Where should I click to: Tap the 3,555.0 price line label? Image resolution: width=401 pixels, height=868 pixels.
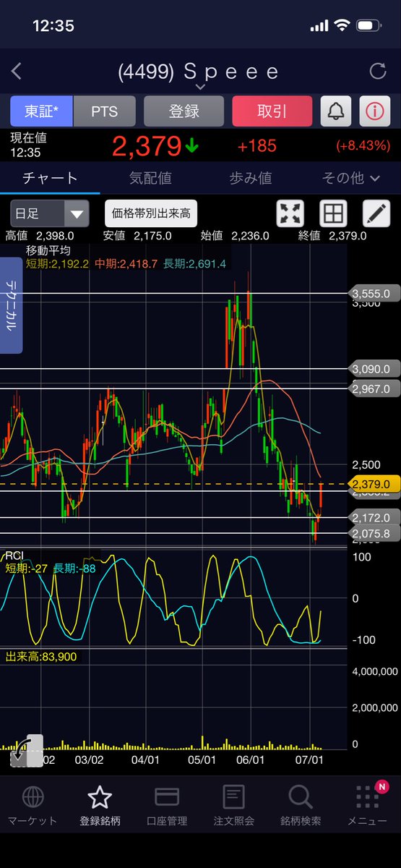click(x=373, y=293)
